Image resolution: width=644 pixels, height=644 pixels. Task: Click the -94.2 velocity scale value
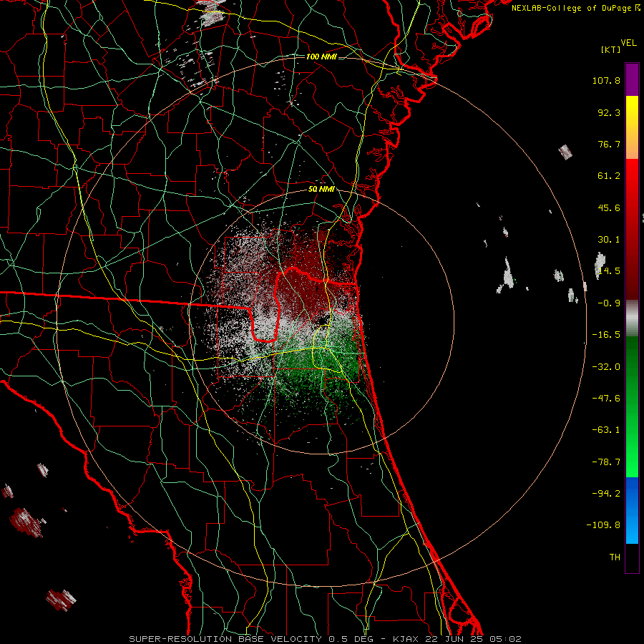click(606, 493)
